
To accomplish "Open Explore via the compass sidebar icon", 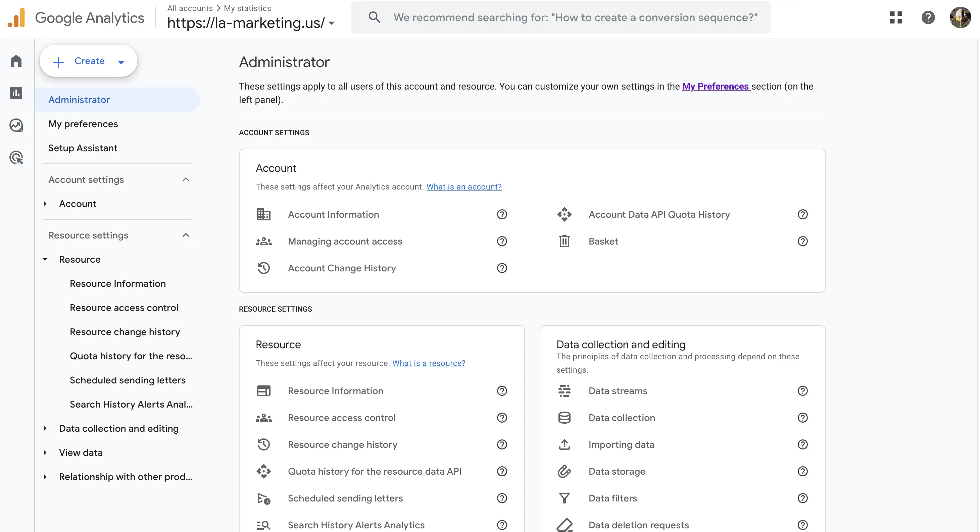I will pos(16,125).
